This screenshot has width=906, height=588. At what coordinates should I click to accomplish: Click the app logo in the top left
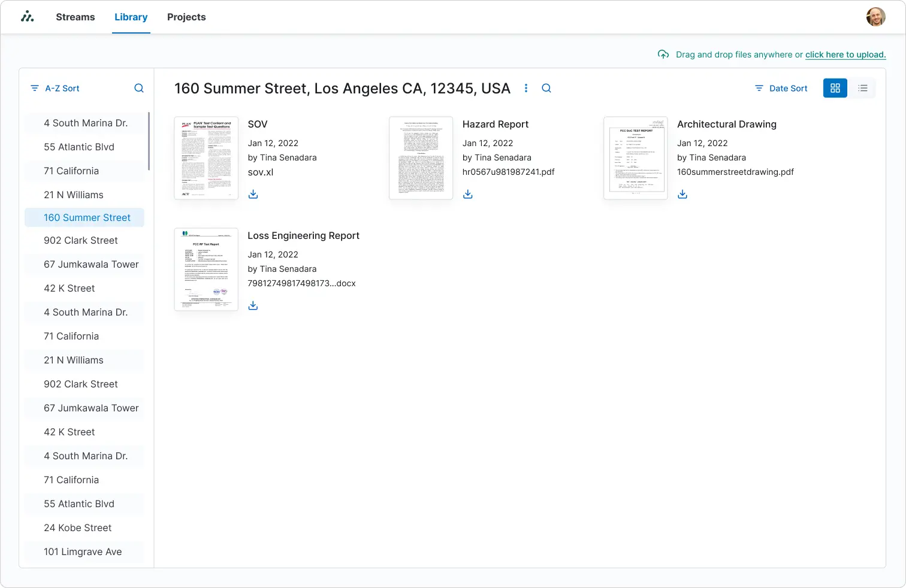pyautogui.click(x=28, y=16)
